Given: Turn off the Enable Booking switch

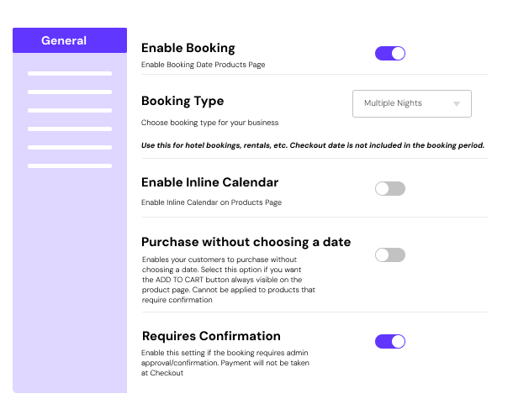Looking at the screenshot, I should pos(390,53).
